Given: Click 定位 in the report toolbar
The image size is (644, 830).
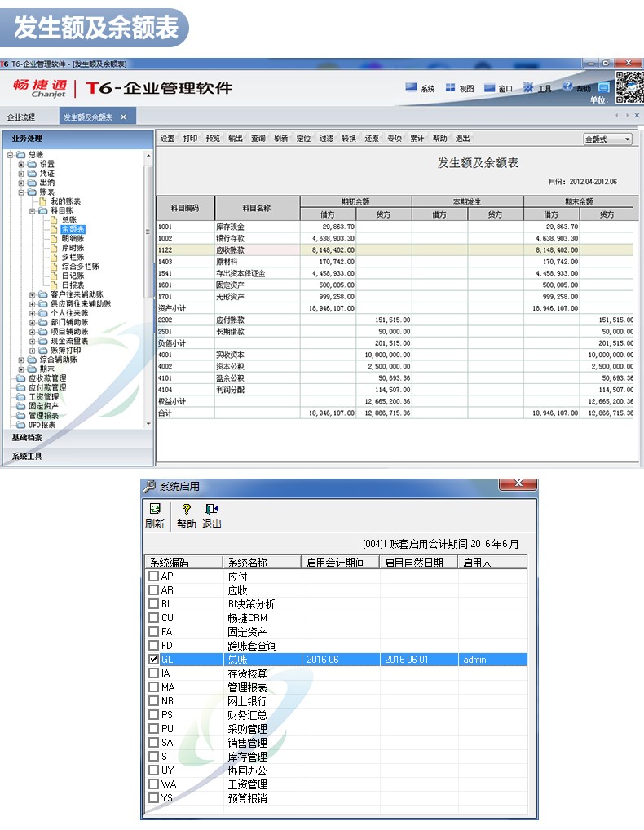Looking at the screenshot, I should click(304, 138).
